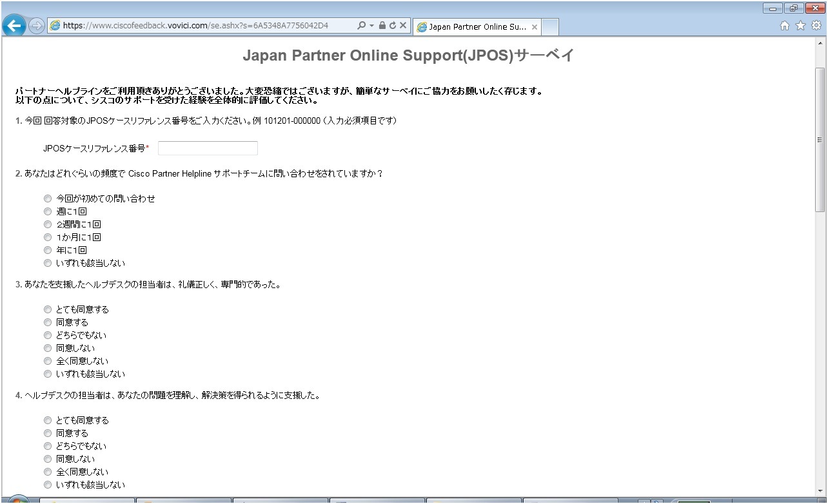Viewport: 828px width, 504px height.
Task: Close the Japan Partner Online tab
Action: (534, 27)
